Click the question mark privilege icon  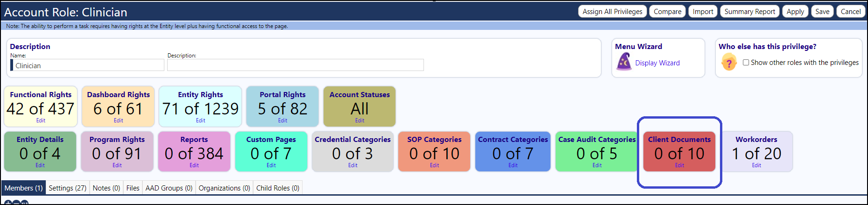(x=729, y=62)
